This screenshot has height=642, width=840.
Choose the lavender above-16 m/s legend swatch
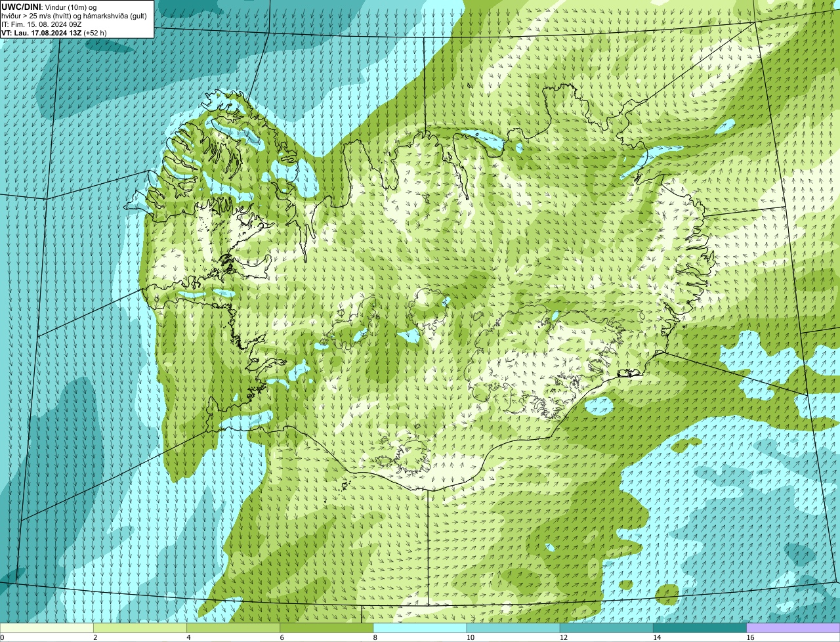coord(793,628)
